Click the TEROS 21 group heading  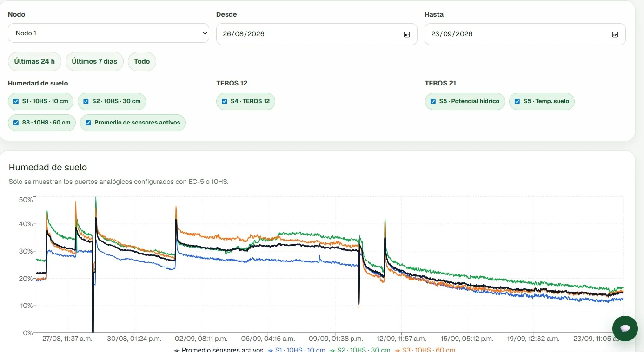[440, 83]
